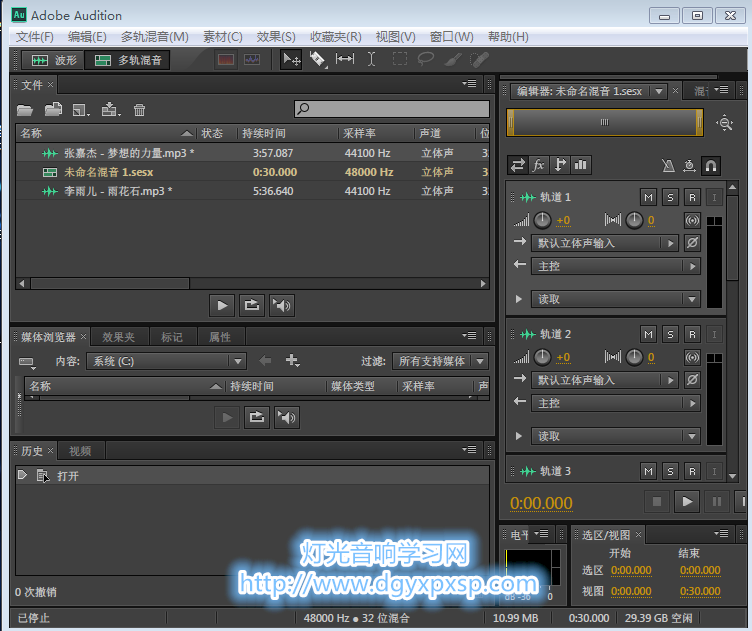Open Media Browser content drive dropdown
This screenshot has width=752, height=631.
point(166,361)
